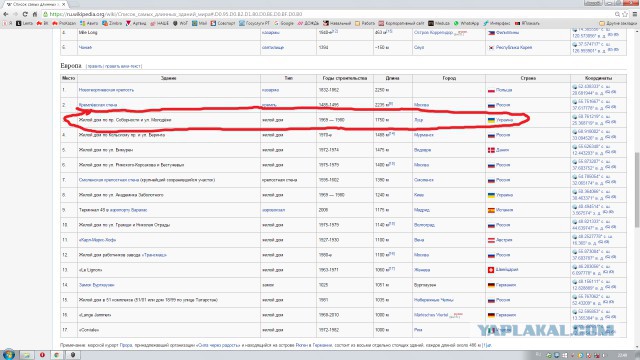
Task: Open the казарма type link in Польша row
Action: (270, 90)
